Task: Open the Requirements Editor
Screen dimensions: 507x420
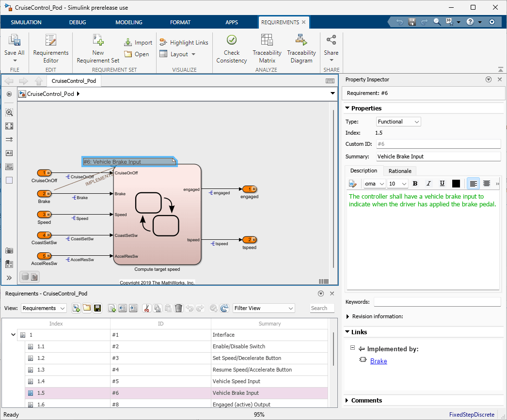Action: pyautogui.click(x=51, y=49)
